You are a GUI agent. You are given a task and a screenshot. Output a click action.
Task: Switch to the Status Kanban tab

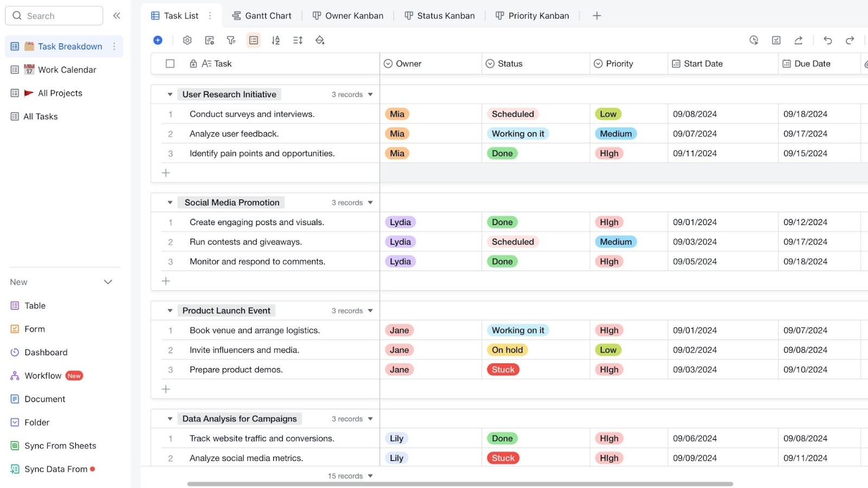tap(439, 16)
